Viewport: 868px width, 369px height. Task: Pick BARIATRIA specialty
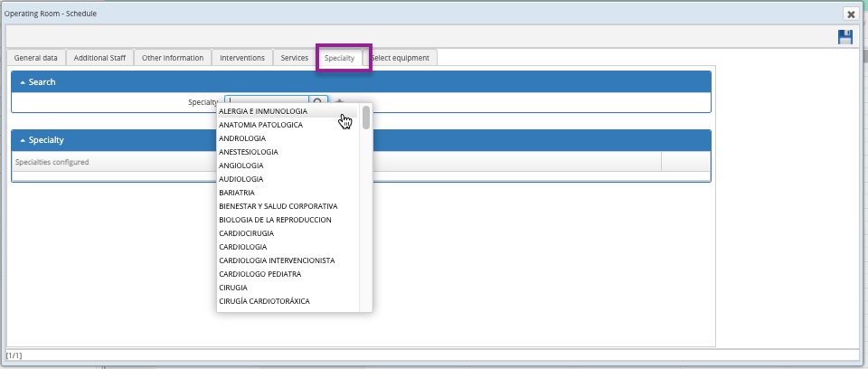click(288, 193)
